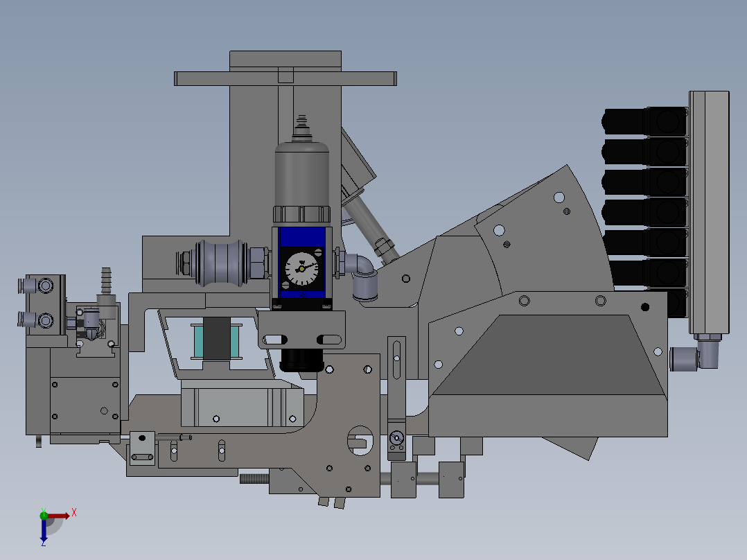Screen dimensions: 747x560
Task: Click the left slot of the regulator mounting bracket
Action: coord(274,340)
